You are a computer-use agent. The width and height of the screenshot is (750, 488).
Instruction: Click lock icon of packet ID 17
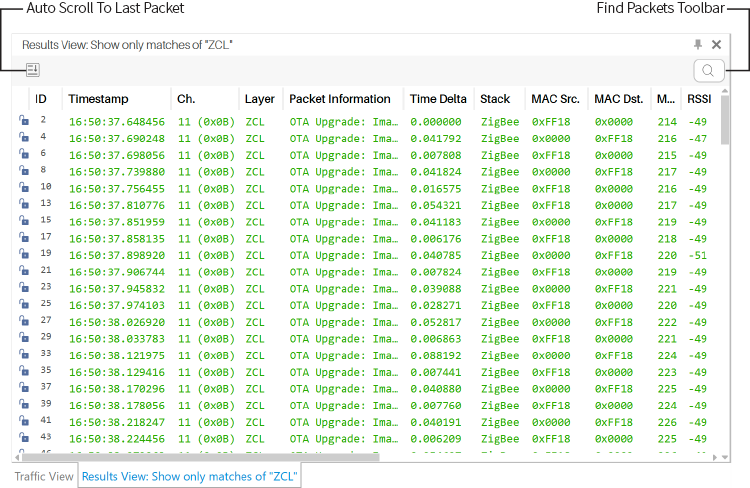(x=23, y=238)
